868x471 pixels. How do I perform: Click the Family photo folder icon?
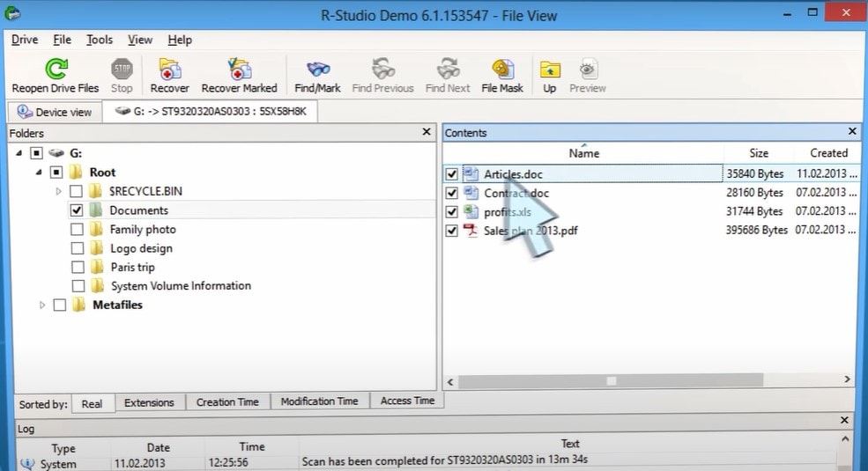click(x=96, y=229)
